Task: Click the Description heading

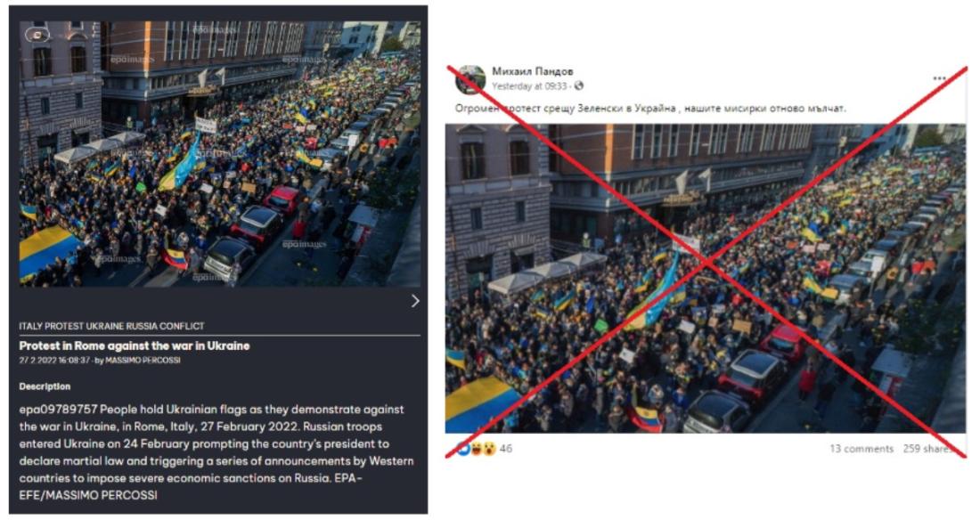Action: coord(45,386)
